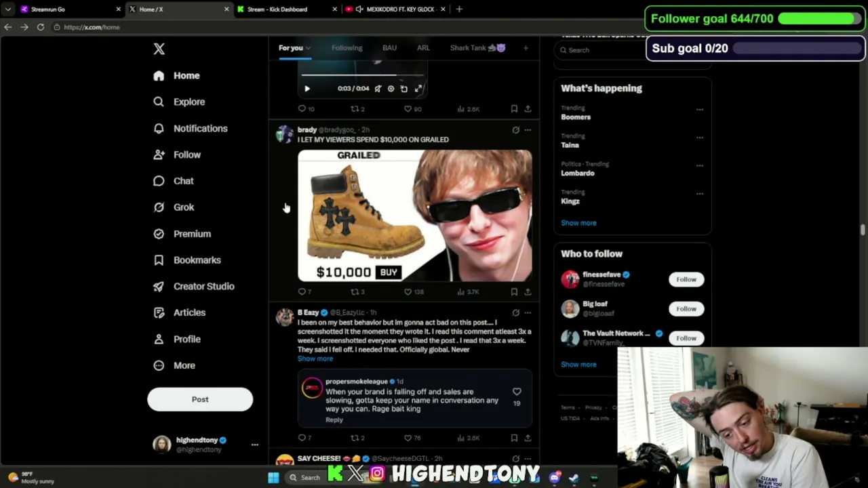
Task: Open the Follow page in the sidebar
Action: [x=177, y=155]
